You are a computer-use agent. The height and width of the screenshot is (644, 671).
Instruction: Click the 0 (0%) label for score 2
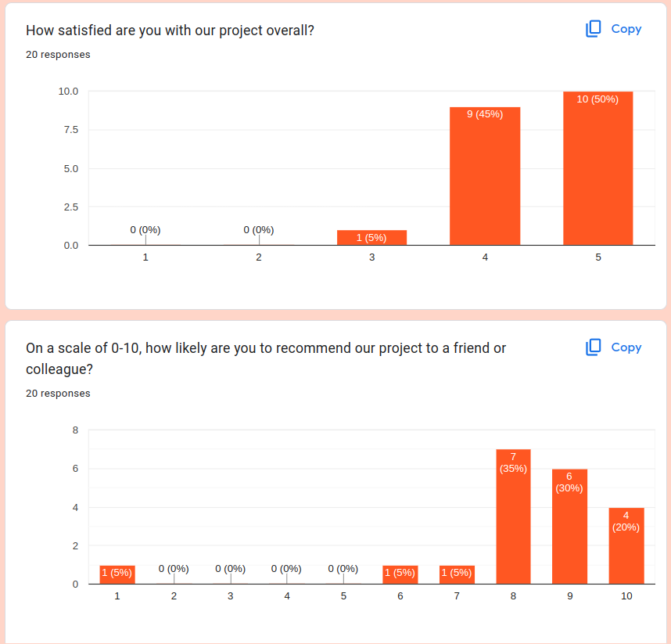coord(174,569)
